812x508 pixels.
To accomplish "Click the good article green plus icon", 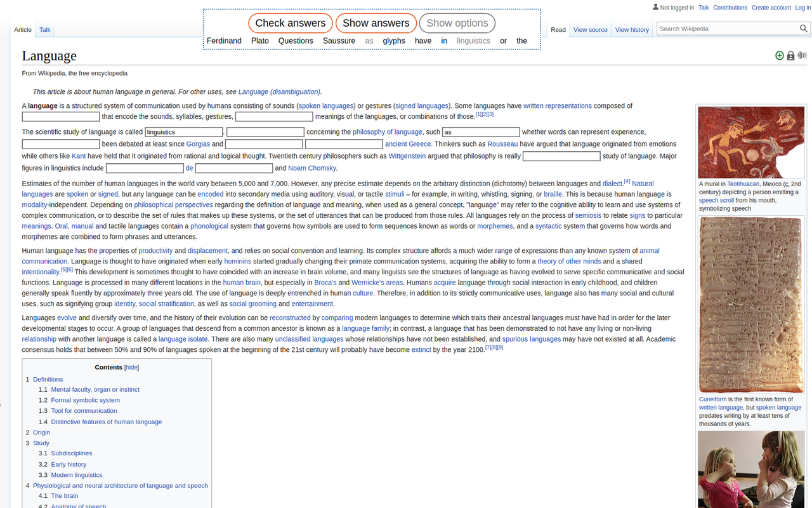I will point(779,55).
